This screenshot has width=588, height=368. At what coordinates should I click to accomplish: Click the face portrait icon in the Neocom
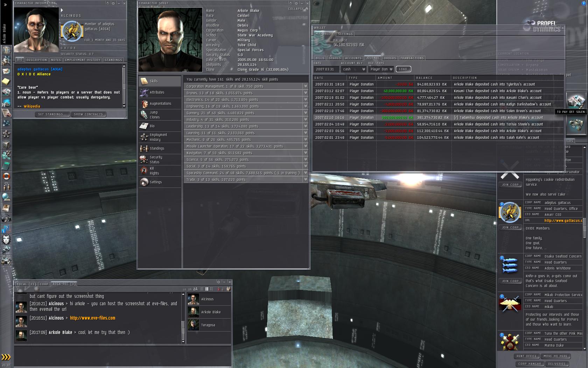tap(6, 239)
